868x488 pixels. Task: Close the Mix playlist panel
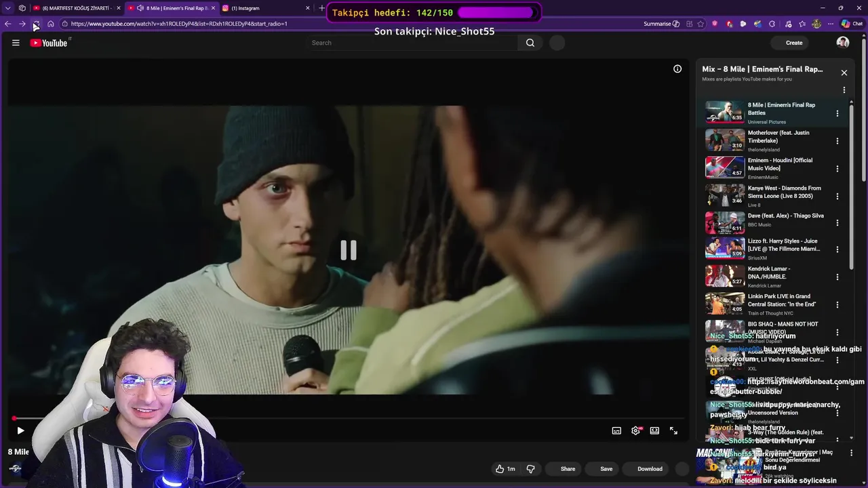pyautogui.click(x=844, y=73)
